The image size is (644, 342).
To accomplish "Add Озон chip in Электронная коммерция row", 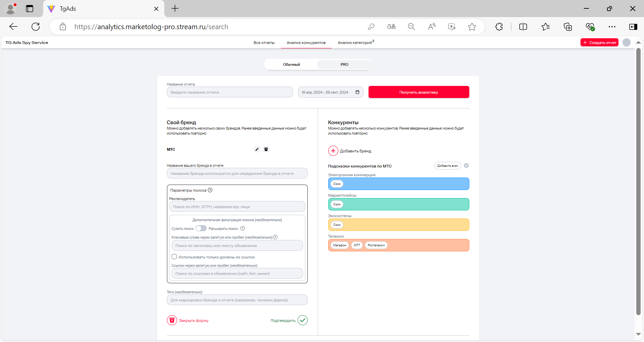I will tap(337, 184).
